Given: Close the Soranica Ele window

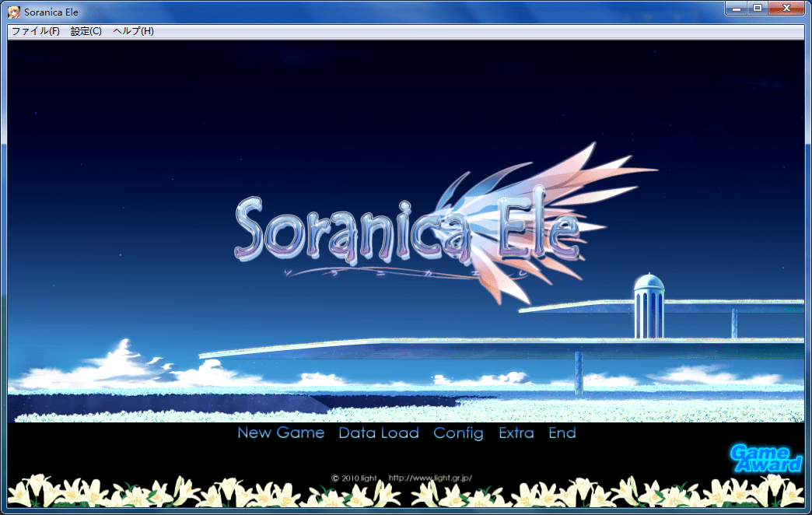Looking at the screenshot, I should [787, 8].
